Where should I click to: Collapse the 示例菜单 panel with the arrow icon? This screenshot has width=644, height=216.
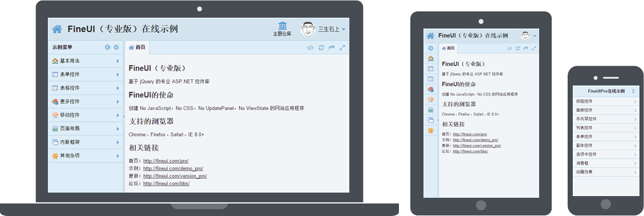(108, 47)
